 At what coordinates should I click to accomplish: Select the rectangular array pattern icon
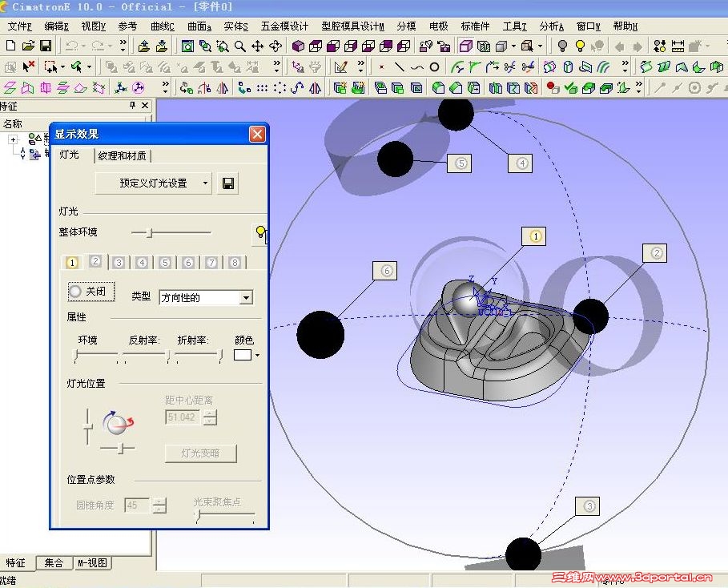pos(263,87)
